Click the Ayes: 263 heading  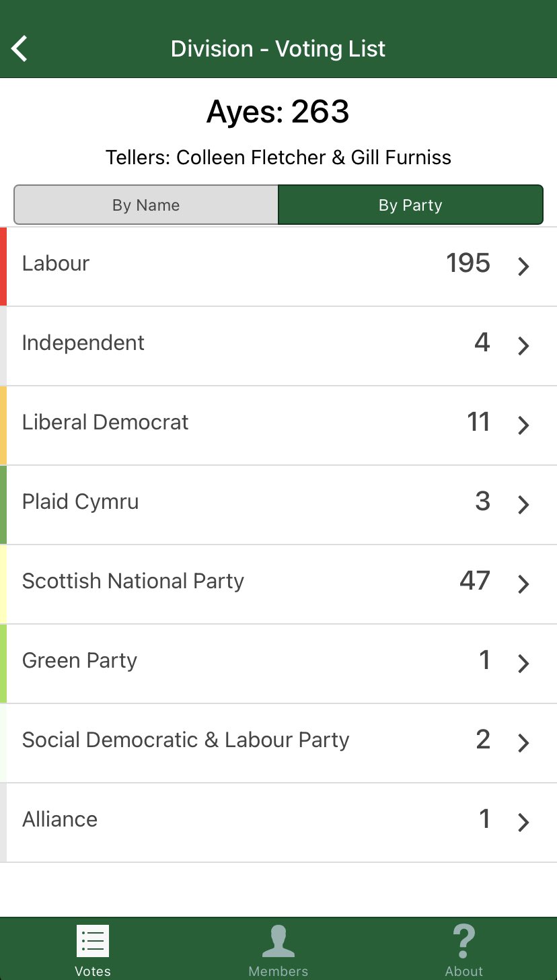(x=278, y=112)
